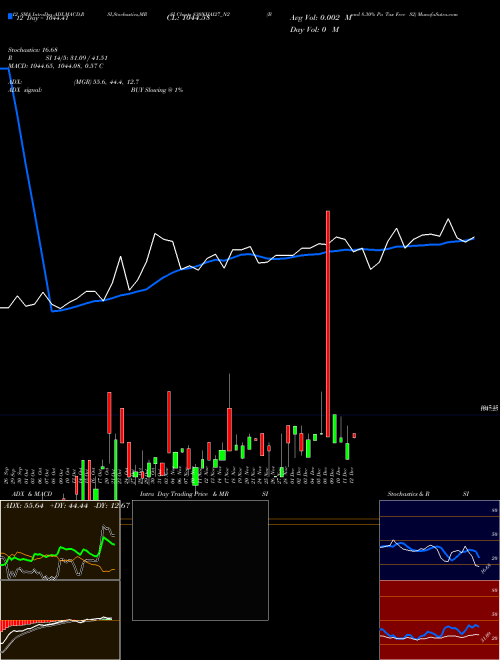The image size is (500, 660).
Task: Click the '16.68' stochastic value label in blue panel
Action: point(486,569)
